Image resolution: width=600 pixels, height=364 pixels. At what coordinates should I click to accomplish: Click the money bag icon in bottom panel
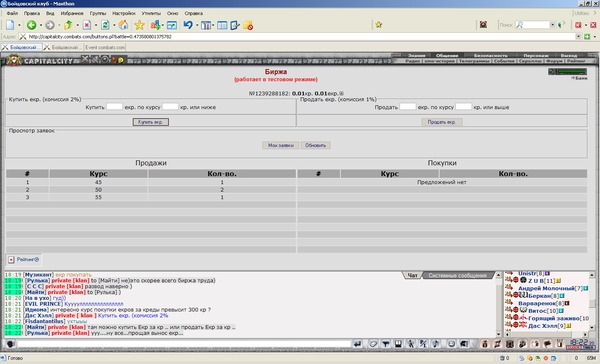tap(484, 344)
